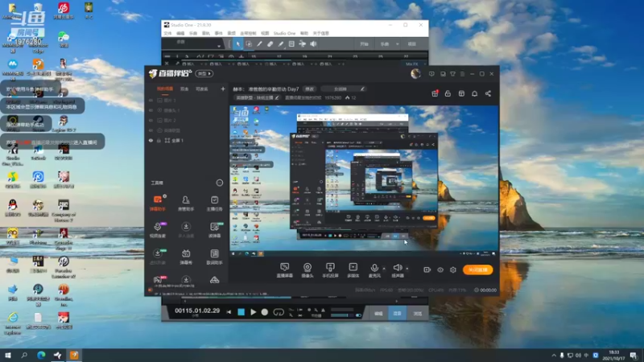Switch to 混音 tab in Studio One
Viewport: 644px width, 362px height.
click(397, 313)
